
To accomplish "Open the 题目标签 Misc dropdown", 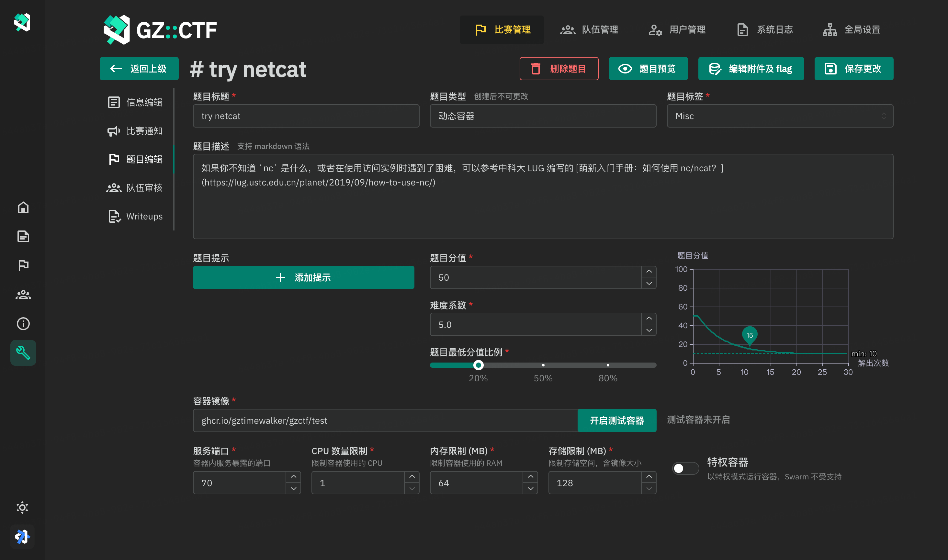I will point(779,116).
